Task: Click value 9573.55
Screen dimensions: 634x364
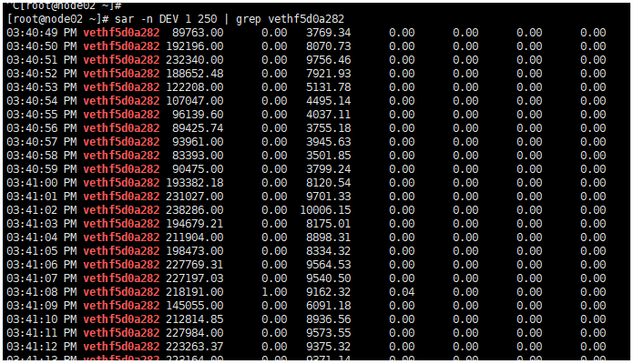Action: coord(328,333)
